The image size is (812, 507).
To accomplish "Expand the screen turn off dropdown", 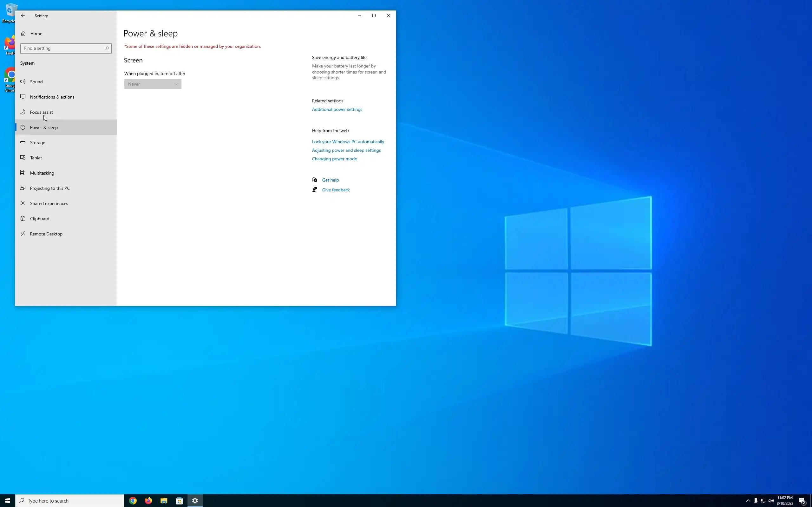I will [x=153, y=84].
